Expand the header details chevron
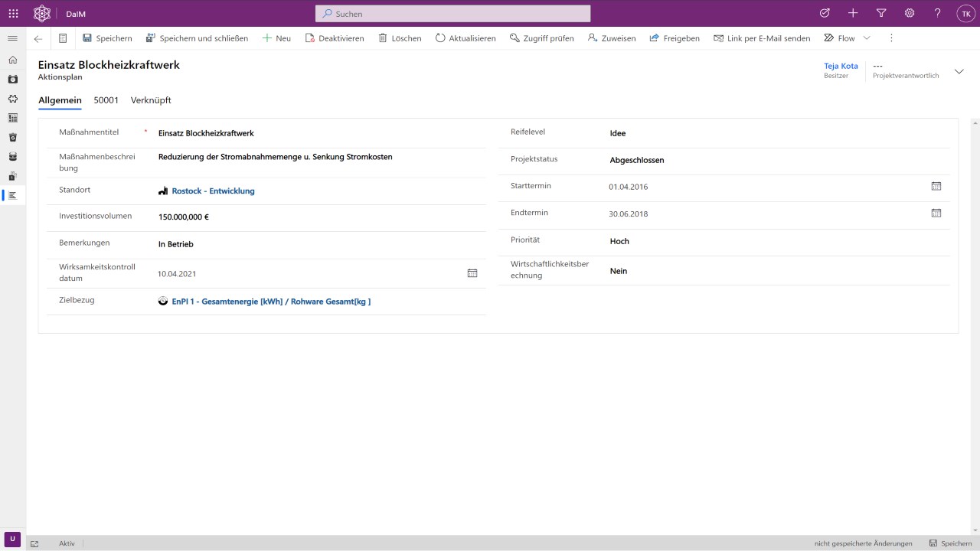 point(959,71)
